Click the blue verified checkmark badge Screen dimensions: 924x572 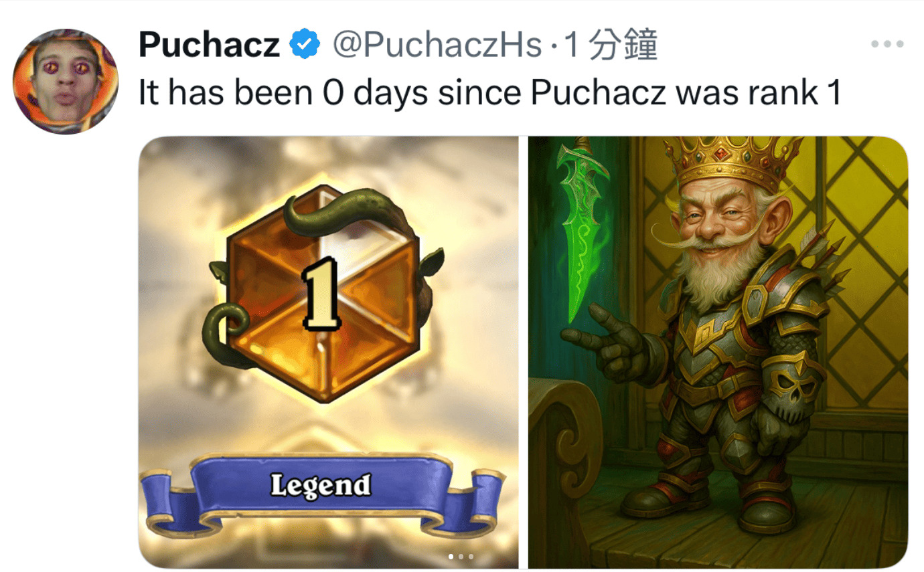(304, 45)
